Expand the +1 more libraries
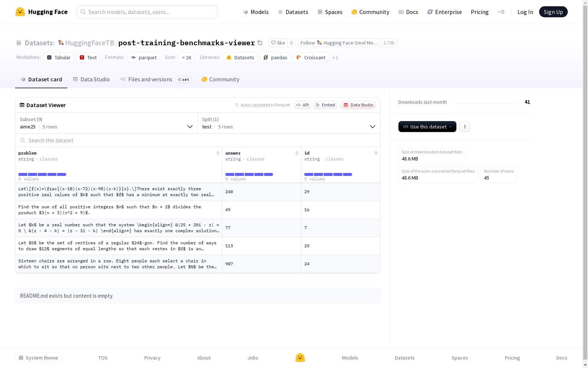Screen dimensions: 588x368 (335, 57)
